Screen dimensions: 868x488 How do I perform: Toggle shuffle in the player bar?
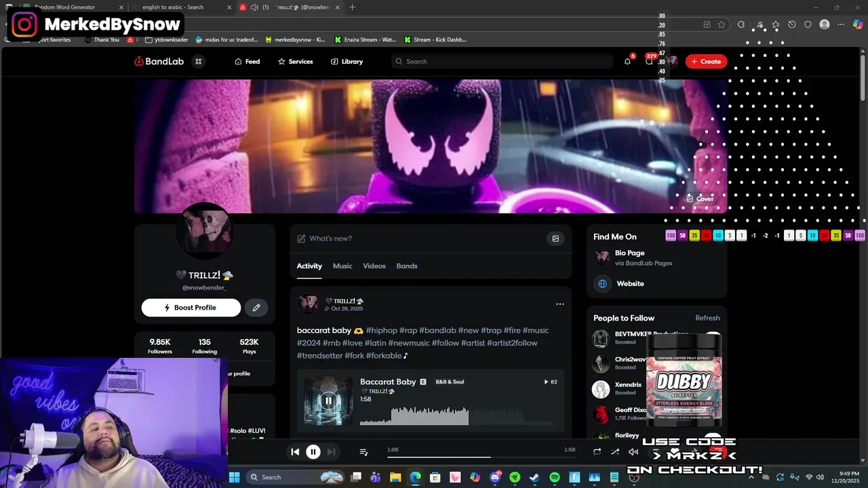[615, 452]
